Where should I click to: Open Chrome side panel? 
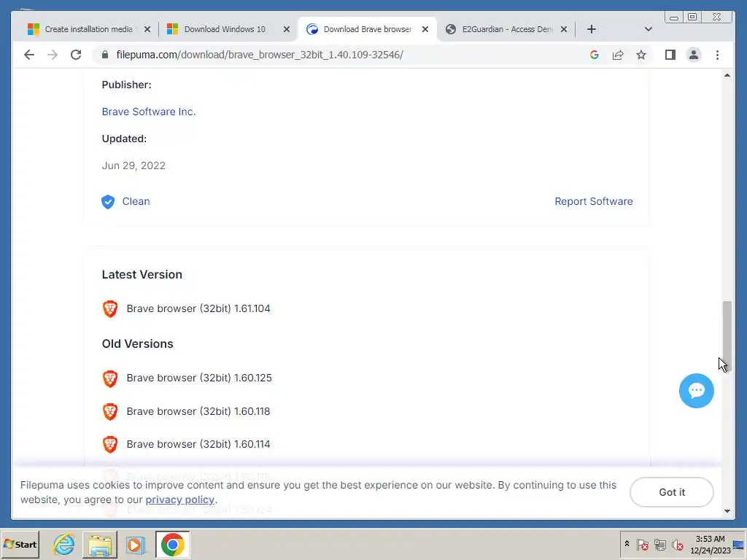(x=670, y=55)
